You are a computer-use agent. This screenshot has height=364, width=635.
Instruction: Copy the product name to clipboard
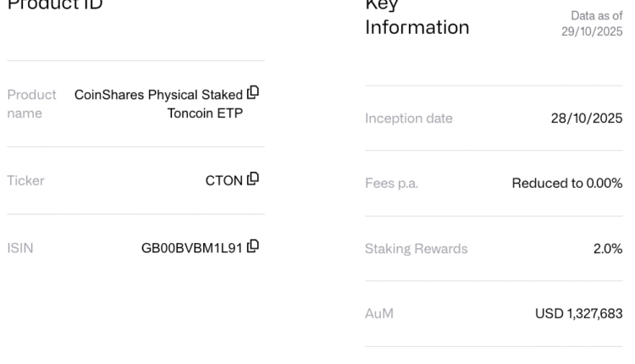coord(253,92)
